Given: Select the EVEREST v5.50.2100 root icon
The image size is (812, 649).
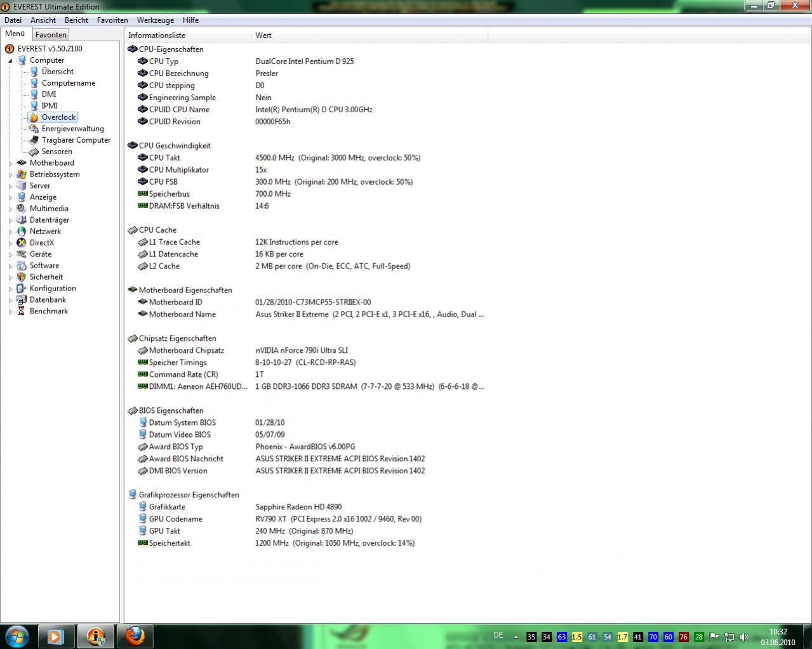Looking at the screenshot, I should (10, 49).
